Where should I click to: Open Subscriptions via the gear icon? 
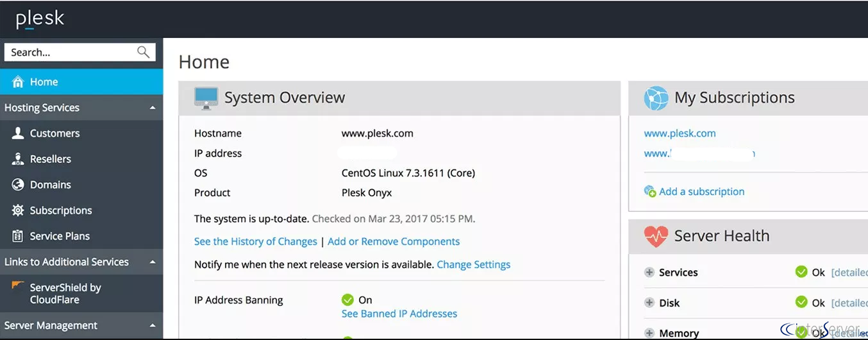[18, 210]
